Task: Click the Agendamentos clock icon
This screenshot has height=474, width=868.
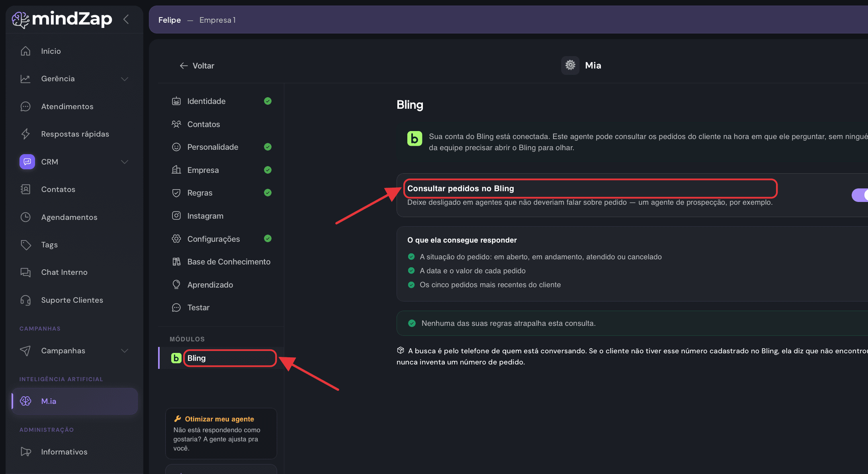Action: 25,217
